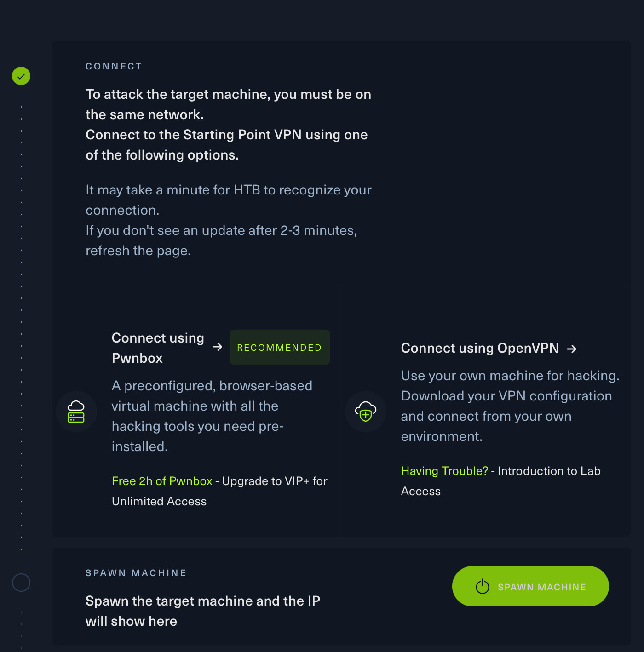This screenshot has height=652, width=644.
Task: Open the Connect using OpenVPN option
Action: 480,348
